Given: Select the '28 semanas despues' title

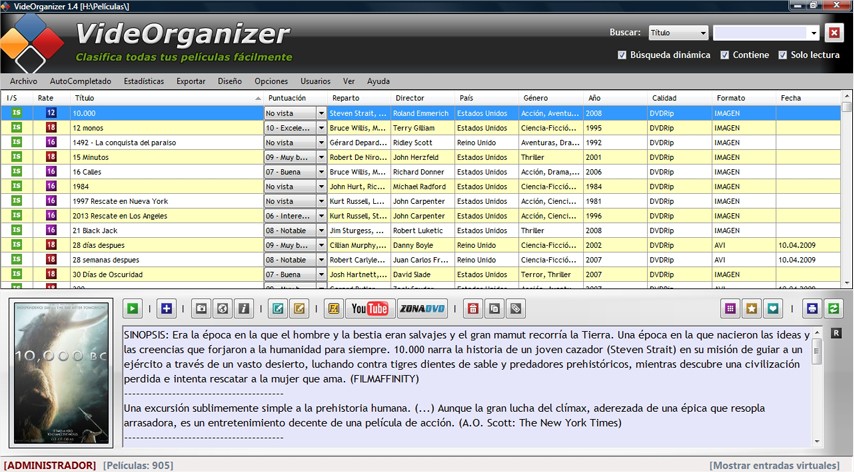Looking at the screenshot, I should click(106, 260).
